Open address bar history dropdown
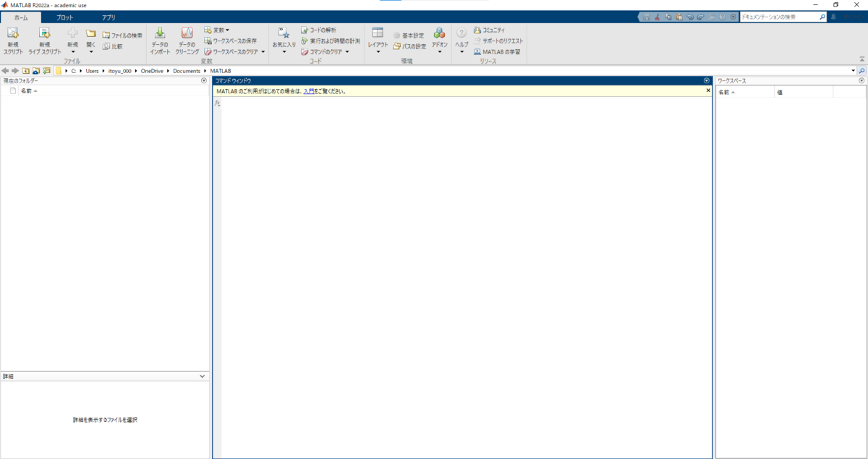Image resolution: width=868 pixels, height=459 pixels. coord(853,71)
